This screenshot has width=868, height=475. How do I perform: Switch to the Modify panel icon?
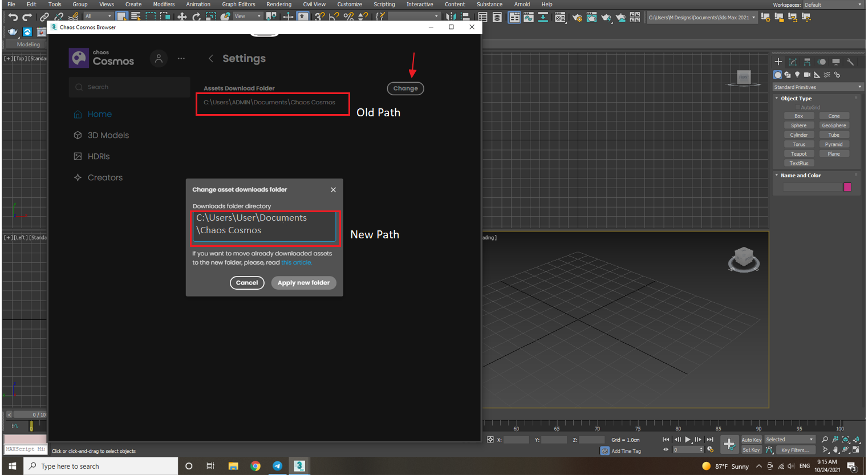click(x=793, y=62)
